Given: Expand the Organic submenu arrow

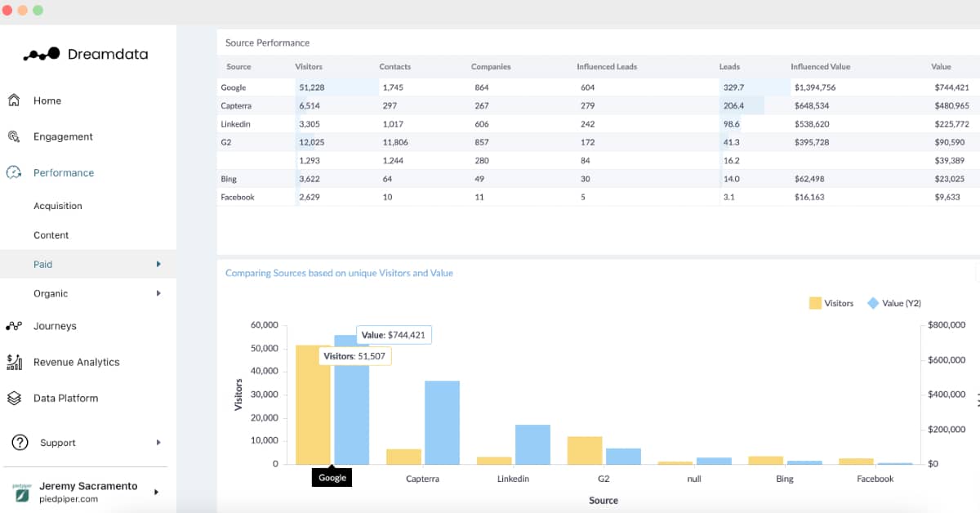Looking at the screenshot, I should point(158,293).
